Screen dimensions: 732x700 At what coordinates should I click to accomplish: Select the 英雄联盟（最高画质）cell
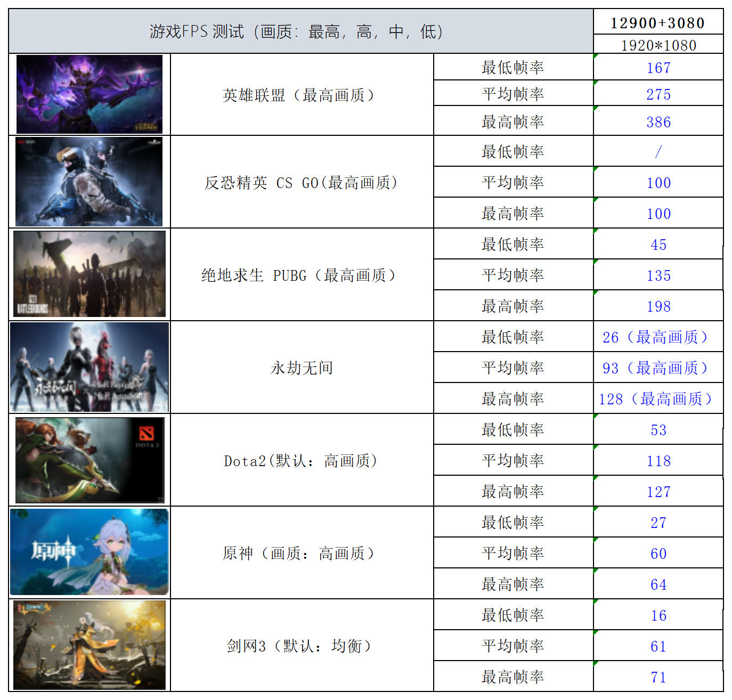point(302,95)
